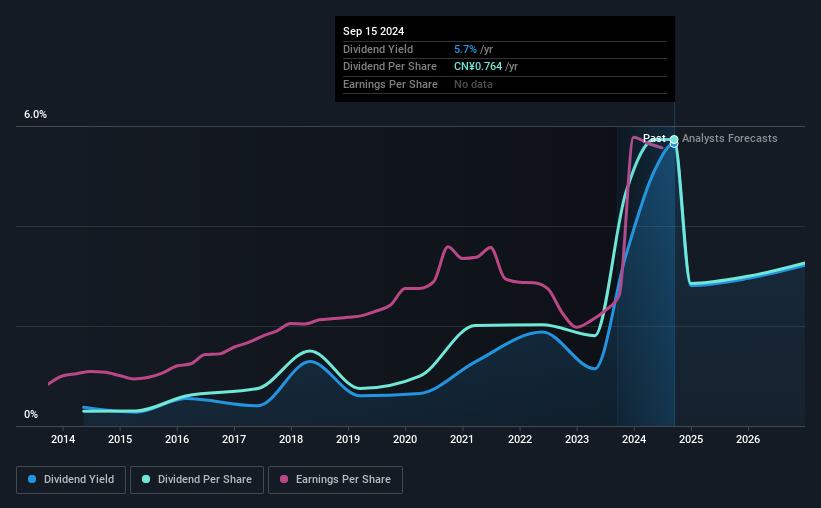Click the blue Dividend Yield legend dot

(x=32, y=479)
